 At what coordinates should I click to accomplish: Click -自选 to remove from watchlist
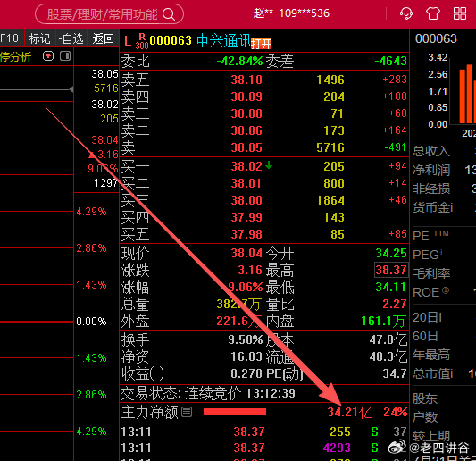71,38
